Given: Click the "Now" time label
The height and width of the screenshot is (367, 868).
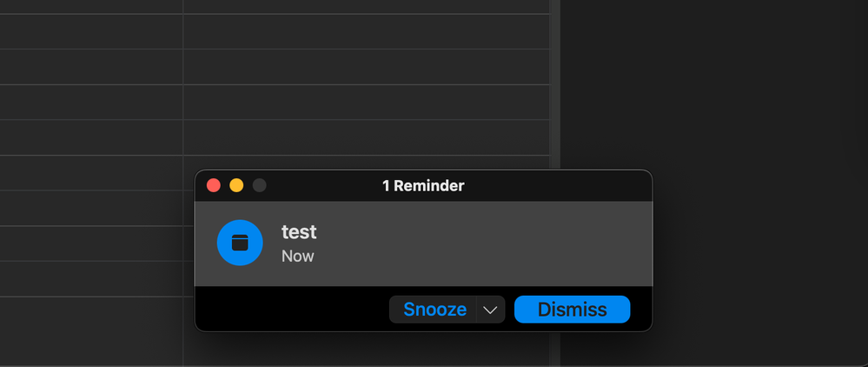Looking at the screenshot, I should 297,257.
